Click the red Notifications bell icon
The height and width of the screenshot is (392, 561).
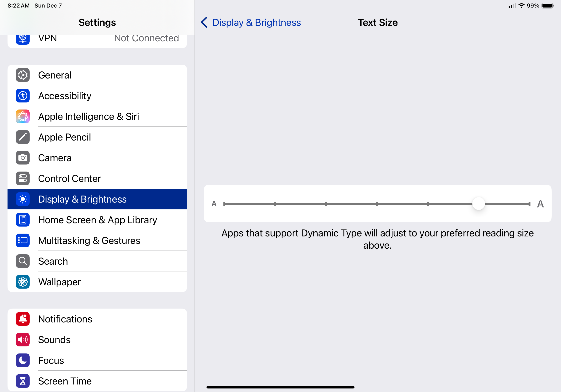coord(23,319)
